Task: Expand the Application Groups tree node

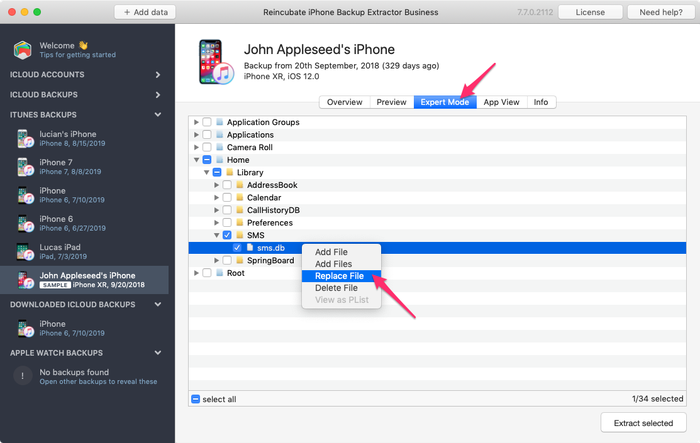Action: pyautogui.click(x=196, y=122)
